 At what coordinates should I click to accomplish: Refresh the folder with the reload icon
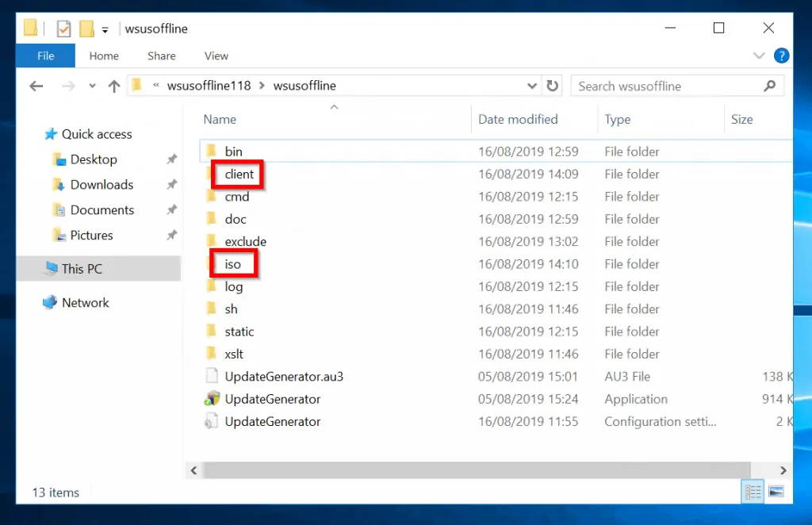click(x=553, y=86)
